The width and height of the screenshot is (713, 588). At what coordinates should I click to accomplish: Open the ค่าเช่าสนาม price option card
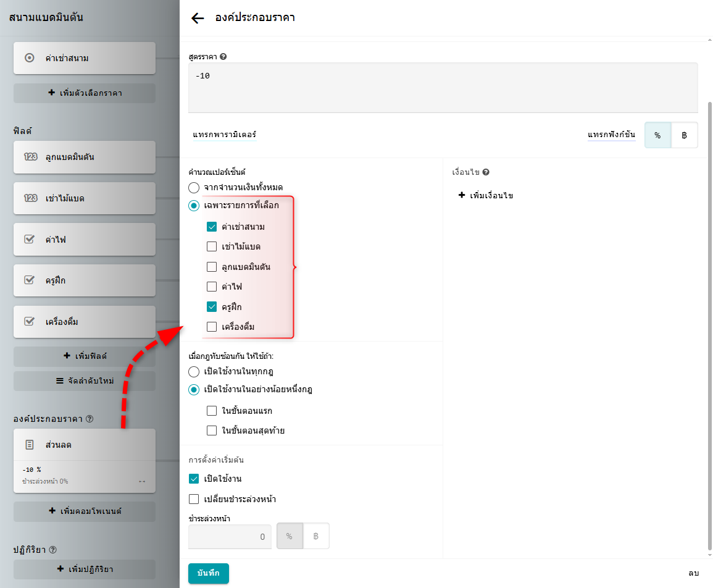(85, 58)
